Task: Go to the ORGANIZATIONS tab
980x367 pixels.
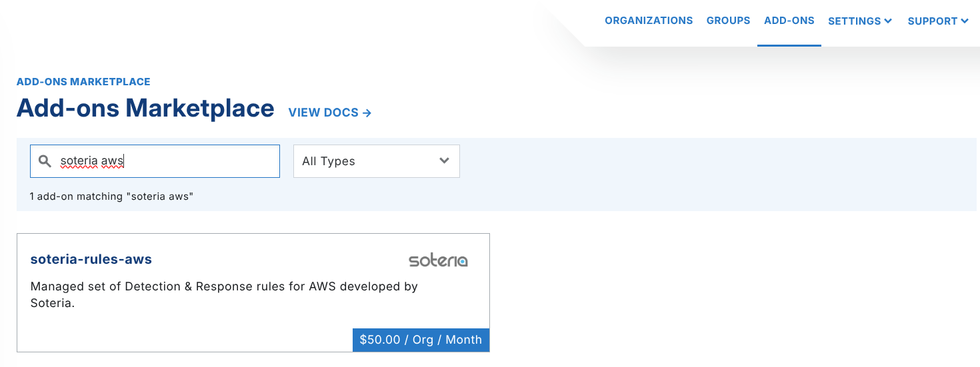Action: (649, 21)
